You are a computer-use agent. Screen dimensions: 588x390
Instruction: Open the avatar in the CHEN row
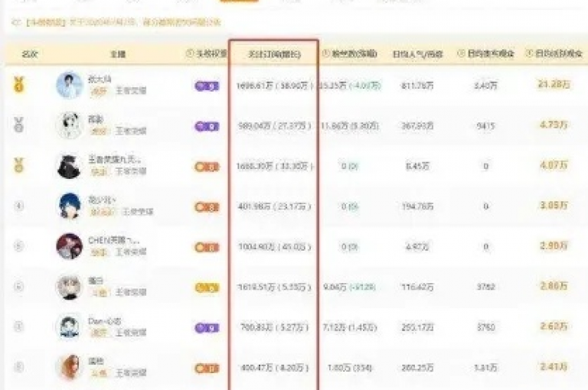(x=69, y=246)
